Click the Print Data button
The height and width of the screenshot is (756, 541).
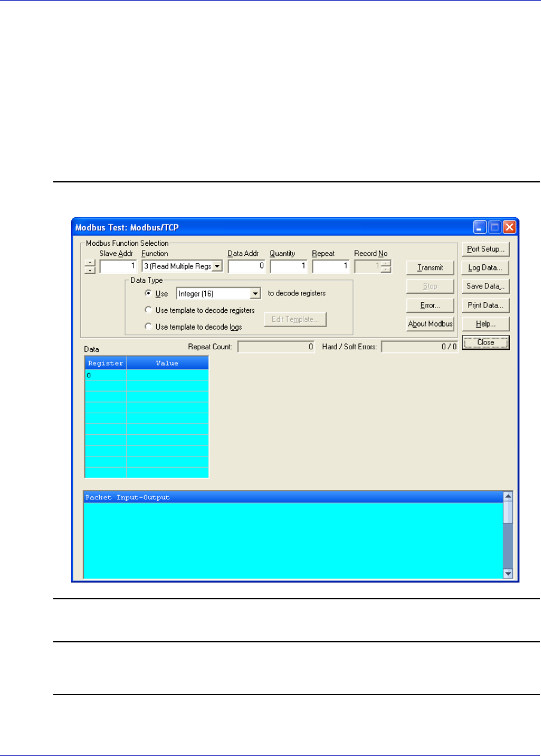click(x=485, y=305)
